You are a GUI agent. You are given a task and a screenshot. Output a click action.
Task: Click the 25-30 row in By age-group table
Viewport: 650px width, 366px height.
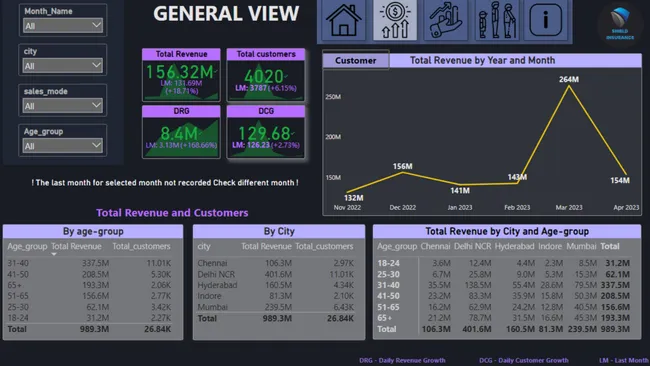(x=89, y=307)
